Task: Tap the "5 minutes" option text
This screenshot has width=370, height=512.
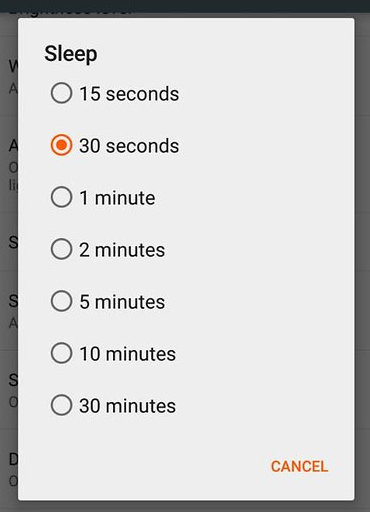Action: tap(122, 302)
